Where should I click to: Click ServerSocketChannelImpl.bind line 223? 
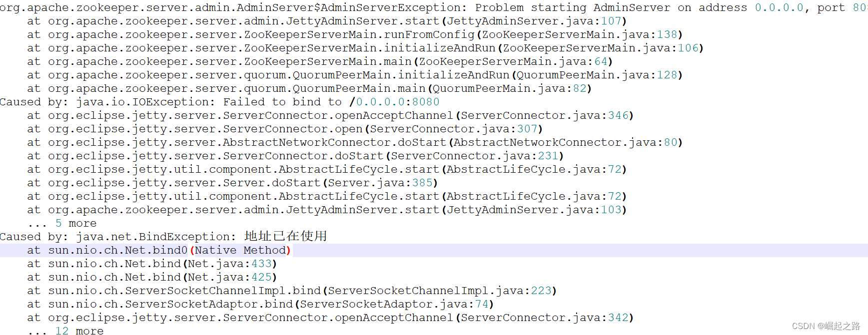coord(292,291)
